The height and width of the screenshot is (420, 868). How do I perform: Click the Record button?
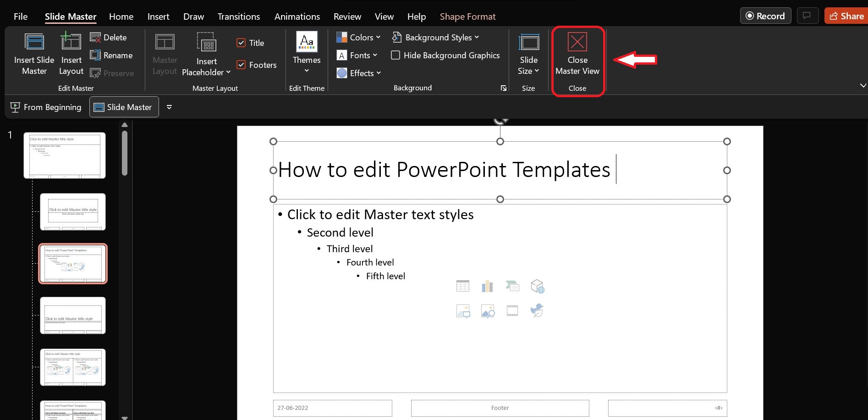pyautogui.click(x=765, y=16)
